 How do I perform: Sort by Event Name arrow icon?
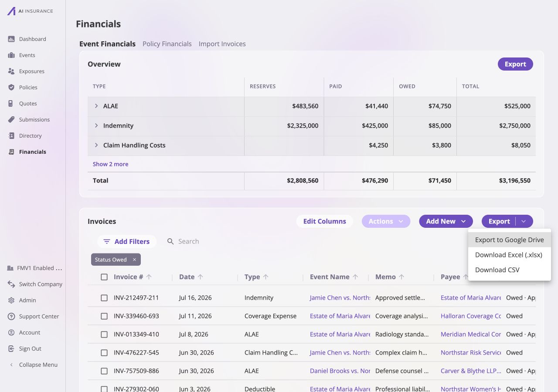355,277
